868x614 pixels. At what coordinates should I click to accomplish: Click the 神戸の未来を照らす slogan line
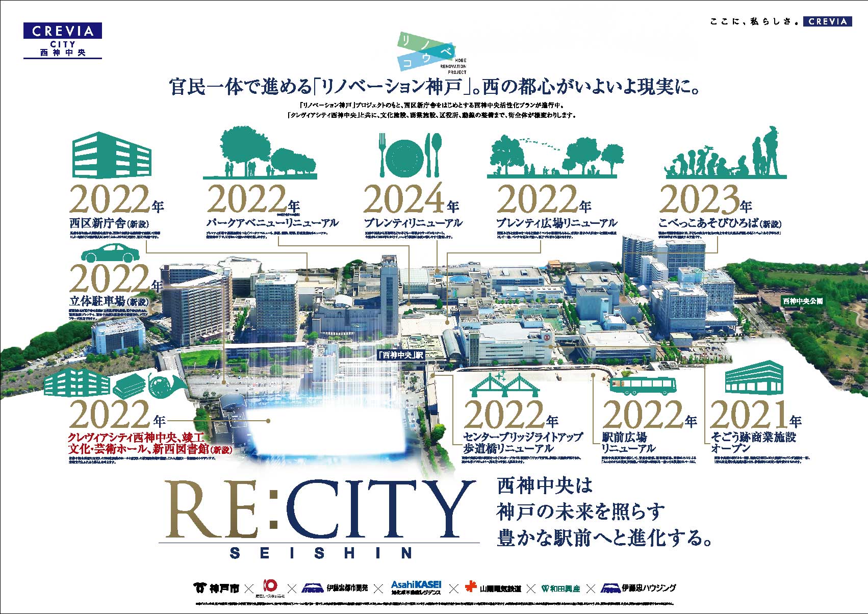581,511
